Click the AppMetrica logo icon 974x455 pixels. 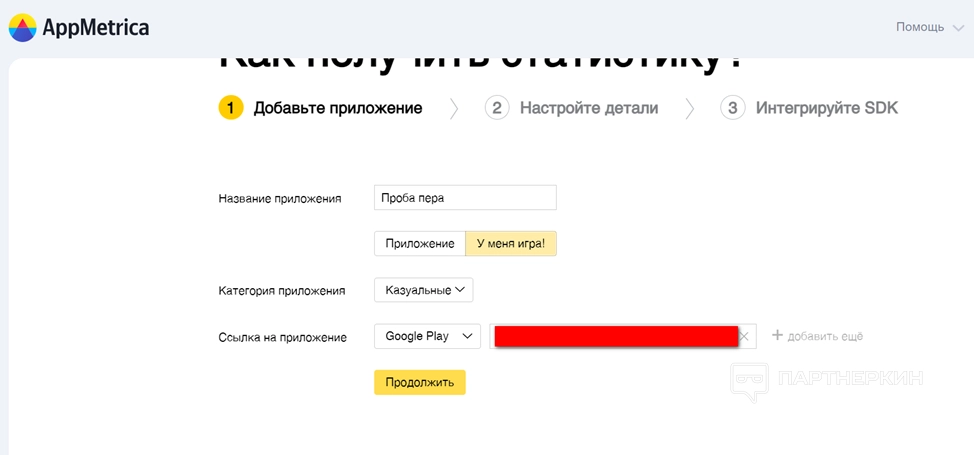click(x=23, y=28)
